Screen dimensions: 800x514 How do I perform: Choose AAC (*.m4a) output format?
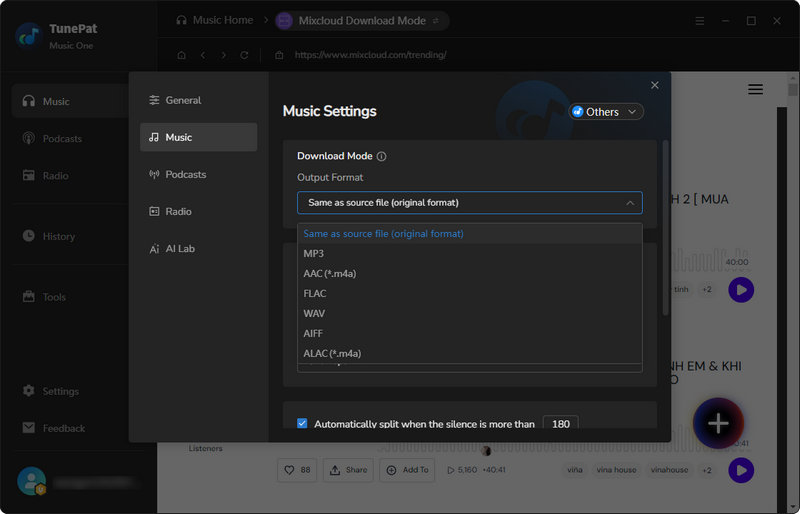click(x=469, y=274)
